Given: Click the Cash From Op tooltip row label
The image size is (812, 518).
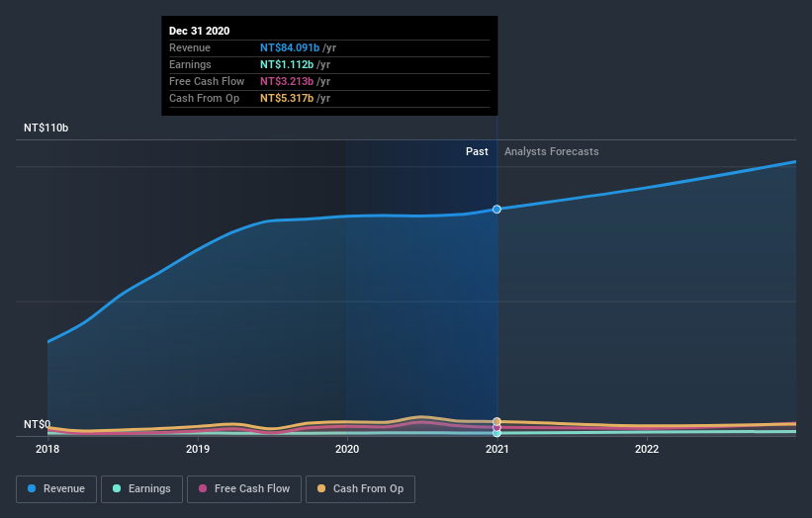Looking at the screenshot, I should pos(204,98).
